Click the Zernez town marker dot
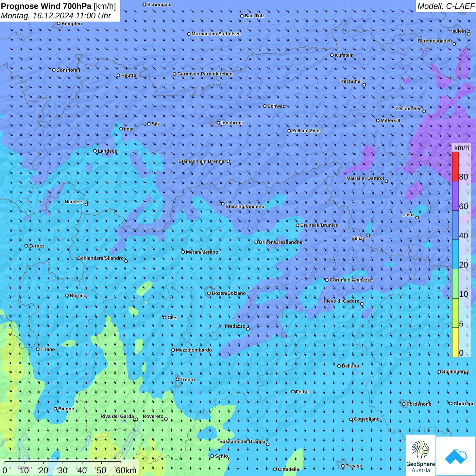 tap(27, 246)
